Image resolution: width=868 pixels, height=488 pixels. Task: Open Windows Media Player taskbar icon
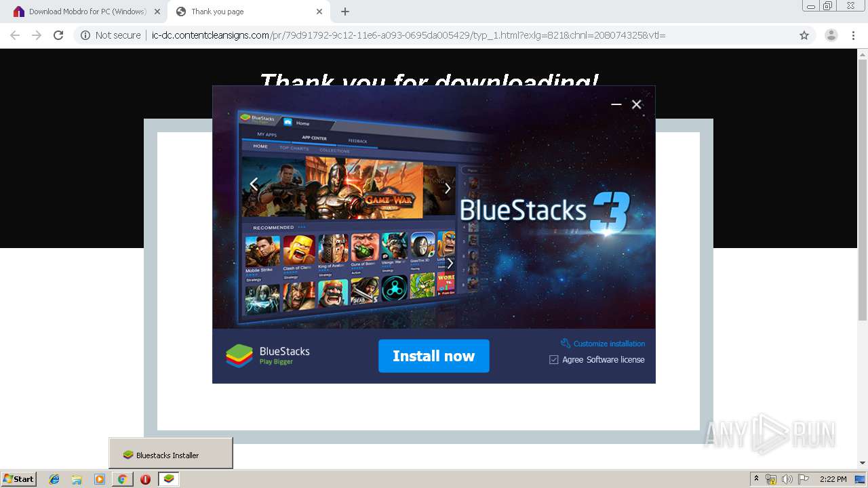click(100, 479)
